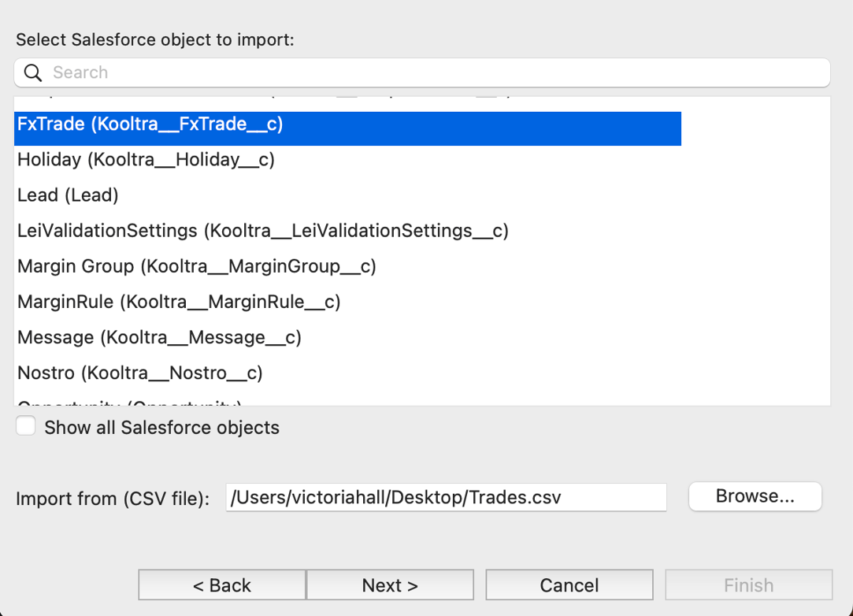Focus the Search objects field
The width and height of the screenshot is (853, 616).
tap(422, 72)
